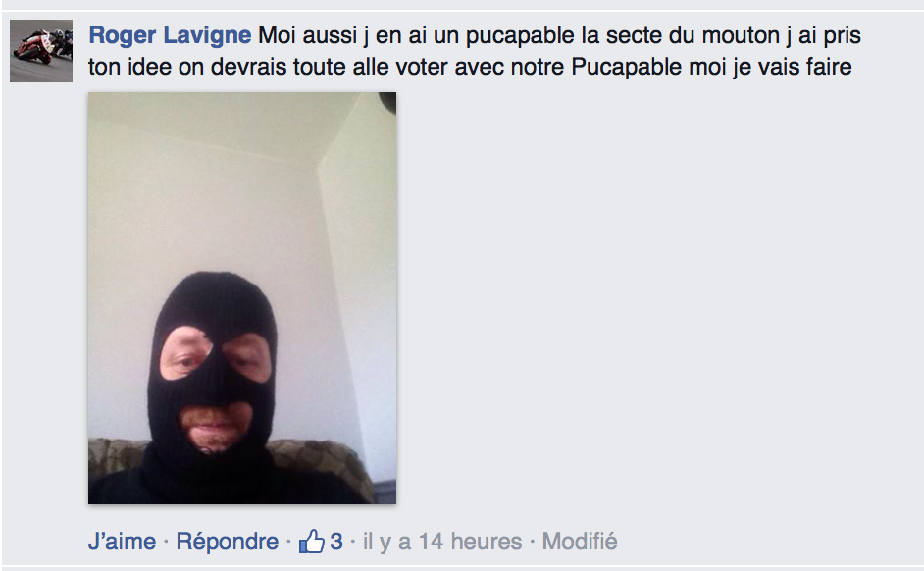Click the blue thumbs-up icon
The width and height of the screenshot is (924, 571).
[x=312, y=541]
